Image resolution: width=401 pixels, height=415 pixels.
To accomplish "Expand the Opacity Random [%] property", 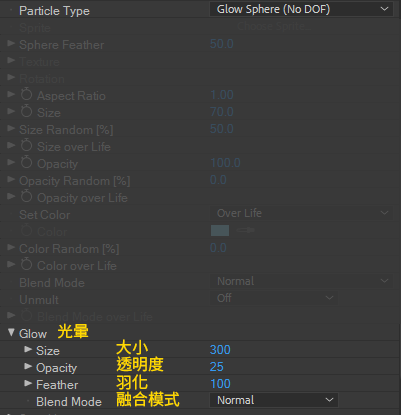I will coord(11,179).
